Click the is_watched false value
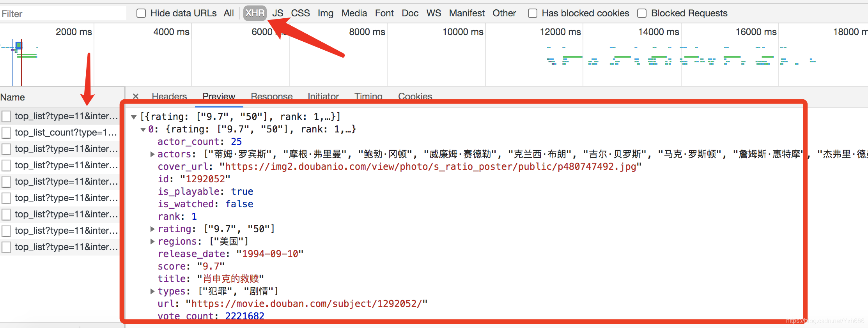Viewport: 868px width, 328px height. point(239,204)
